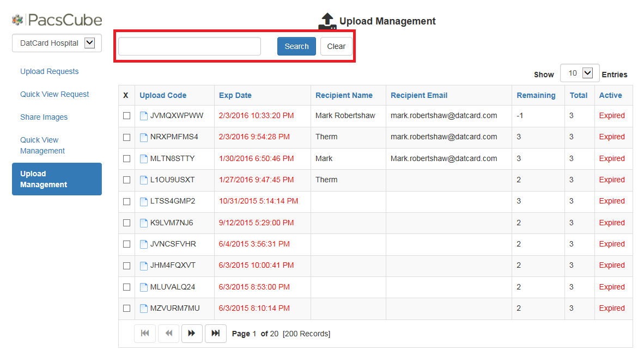Open Quick View Request in the sidebar
The image size is (644, 351).
(x=54, y=94)
